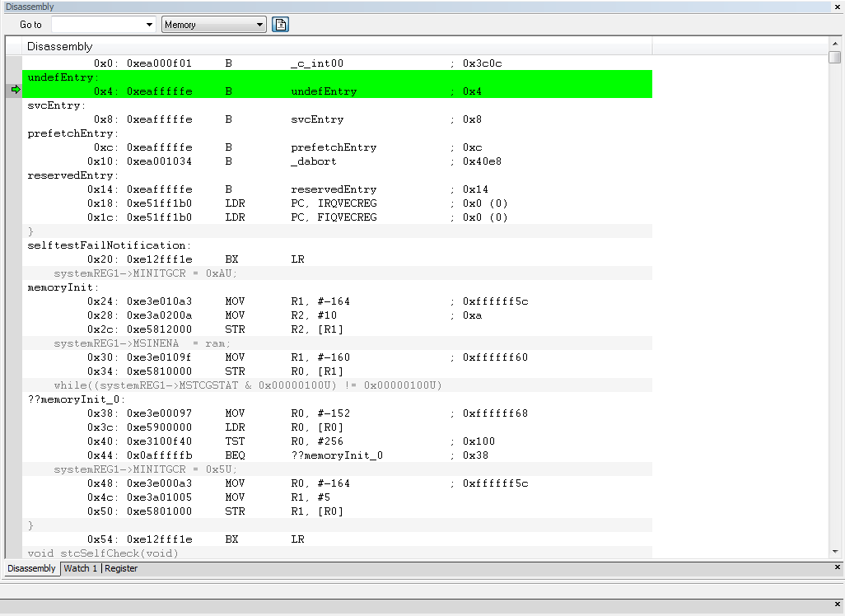Image resolution: width=845 pixels, height=616 pixels.
Task: Open the Go to dropdown arrow
Action: click(149, 25)
